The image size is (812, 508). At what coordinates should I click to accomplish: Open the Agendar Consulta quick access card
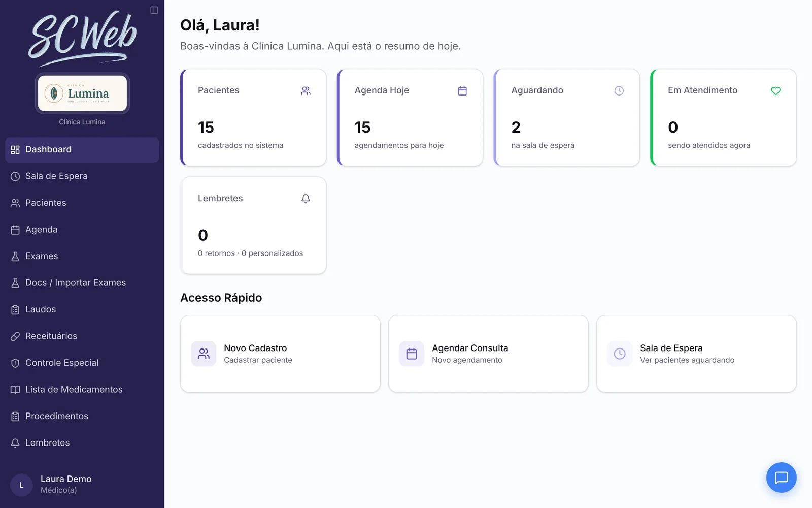pos(488,354)
